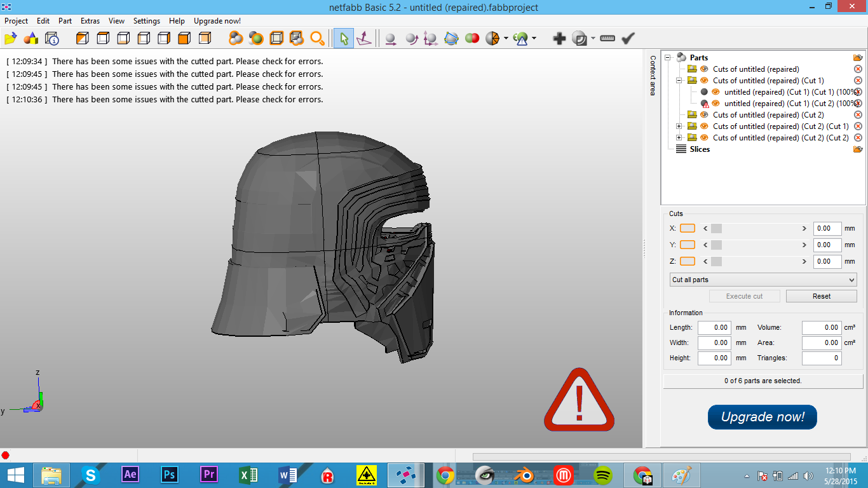Click the red and green spheres boolean icon

pyautogui.click(x=472, y=39)
